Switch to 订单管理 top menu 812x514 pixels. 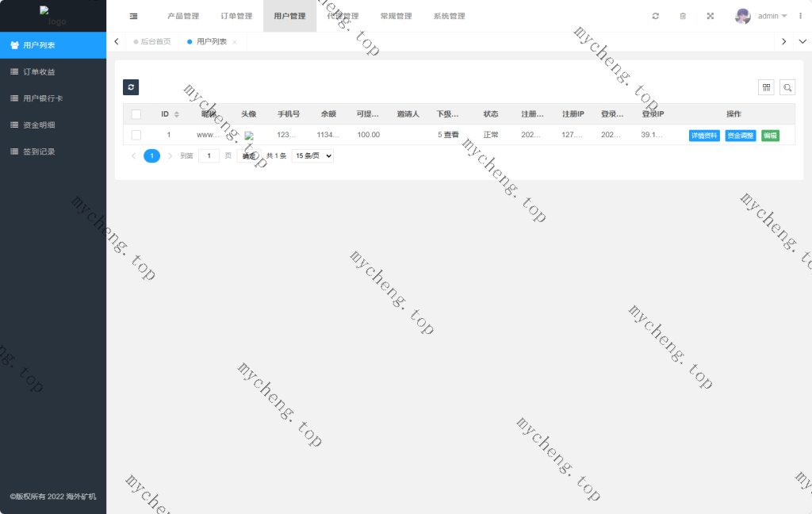point(236,16)
